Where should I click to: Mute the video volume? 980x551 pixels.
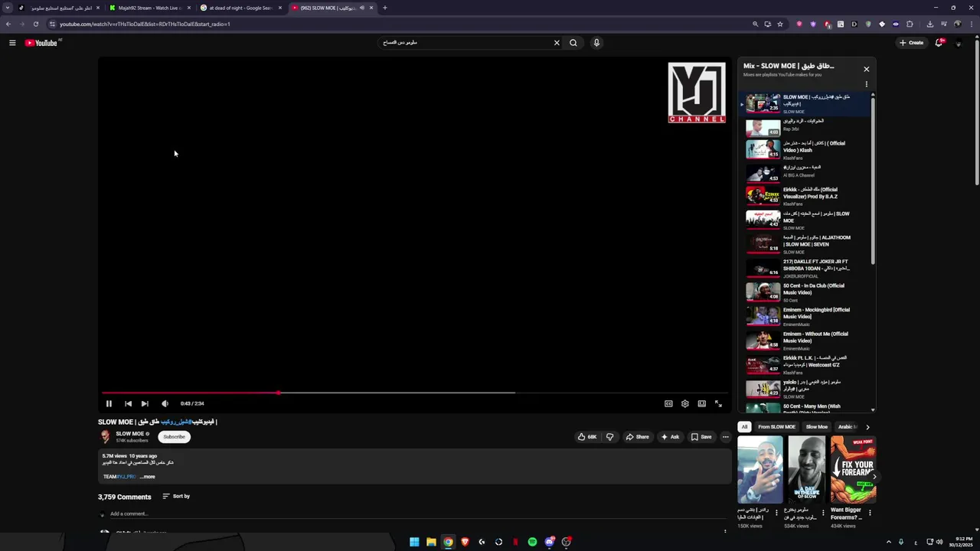165,403
